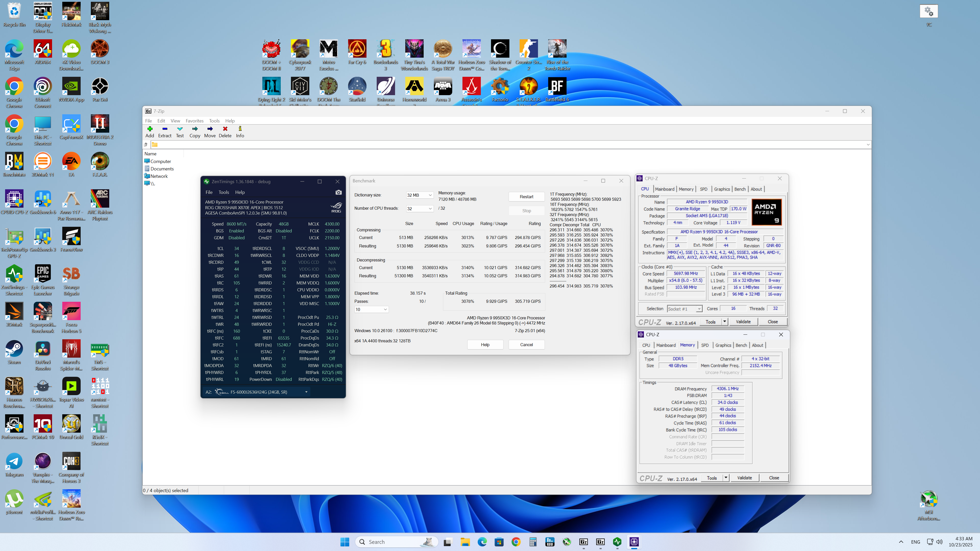Click ZenTimings icon in taskbar
The image size is (980, 551).
617,542
